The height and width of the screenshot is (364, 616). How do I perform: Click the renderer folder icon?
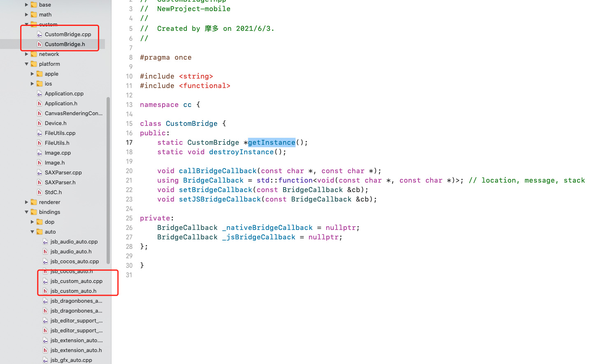point(34,202)
